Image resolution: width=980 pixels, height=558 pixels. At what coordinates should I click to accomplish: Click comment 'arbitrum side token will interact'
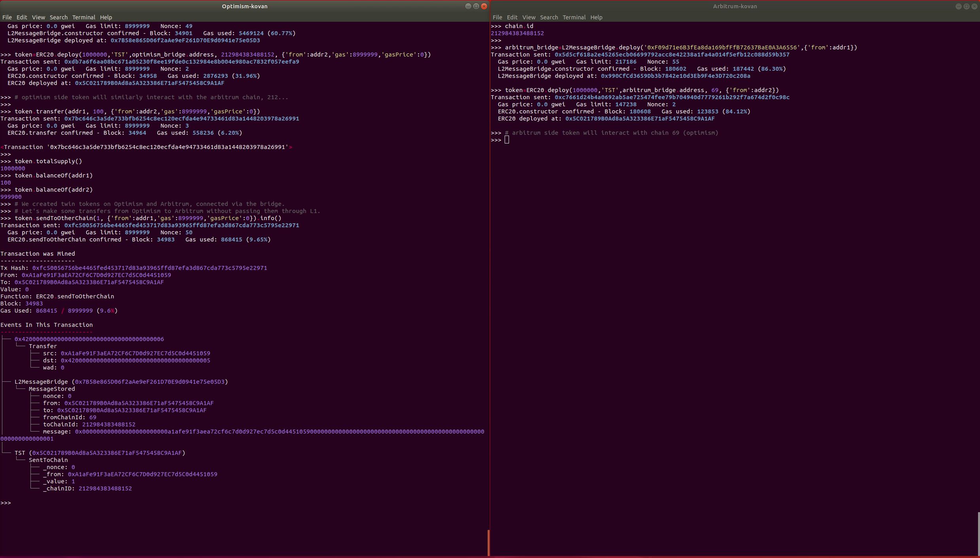(611, 133)
